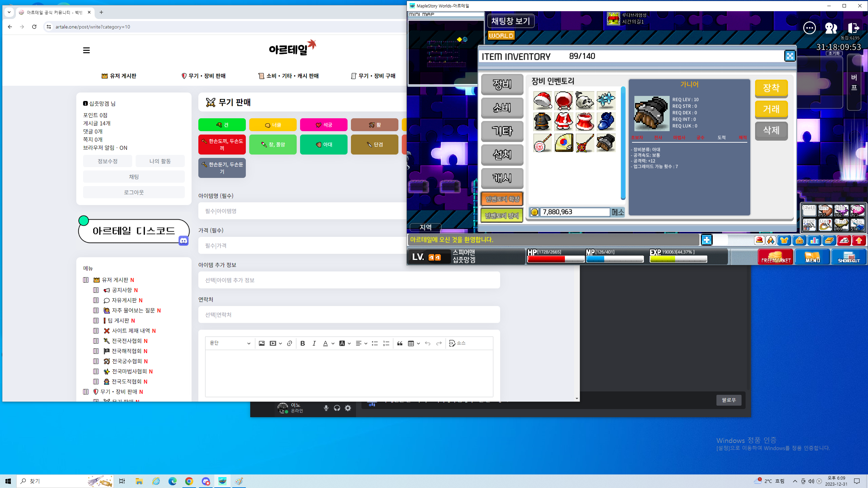Insert a numbered list in the editor
The width and height of the screenshot is (868, 488).
(x=386, y=343)
